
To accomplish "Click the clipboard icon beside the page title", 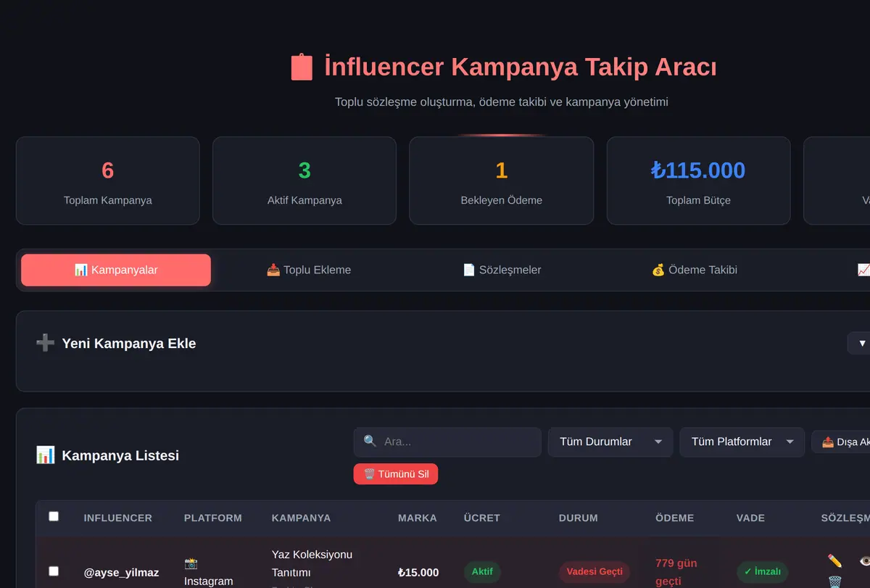I will coord(302,67).
